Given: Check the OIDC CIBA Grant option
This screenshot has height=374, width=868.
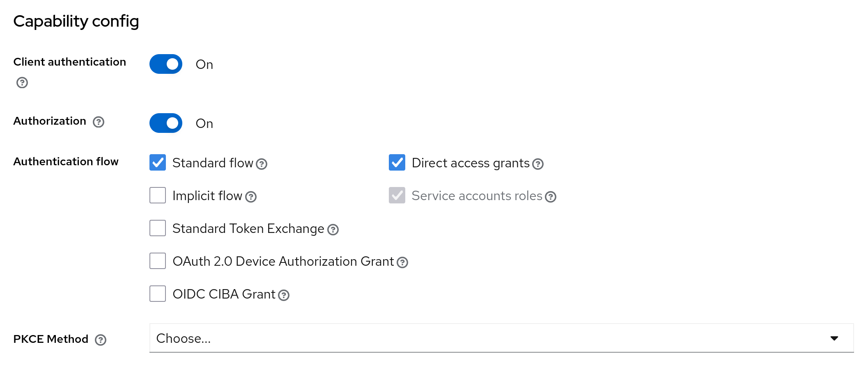Looking at the screenshot, I should point(157,294).
